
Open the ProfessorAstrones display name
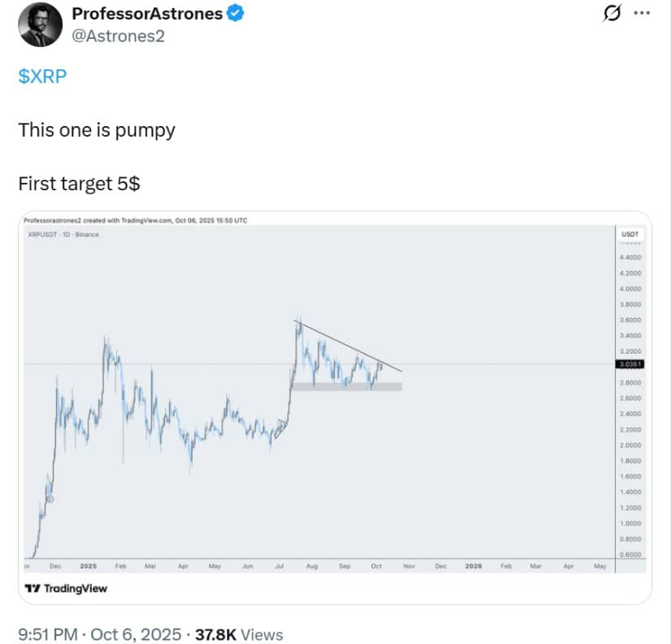pyautogui.click(x=146, y=14)
